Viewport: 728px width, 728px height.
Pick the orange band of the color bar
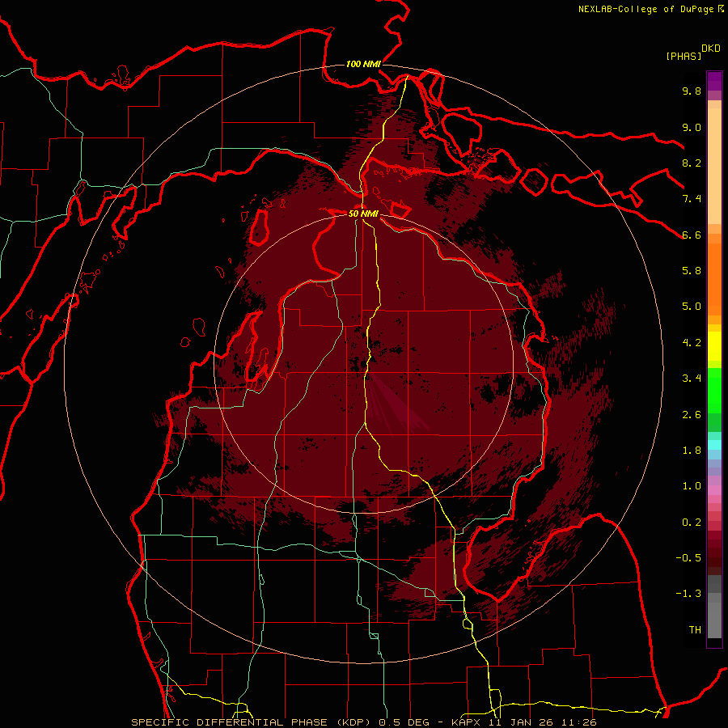[x=714, y=278]
